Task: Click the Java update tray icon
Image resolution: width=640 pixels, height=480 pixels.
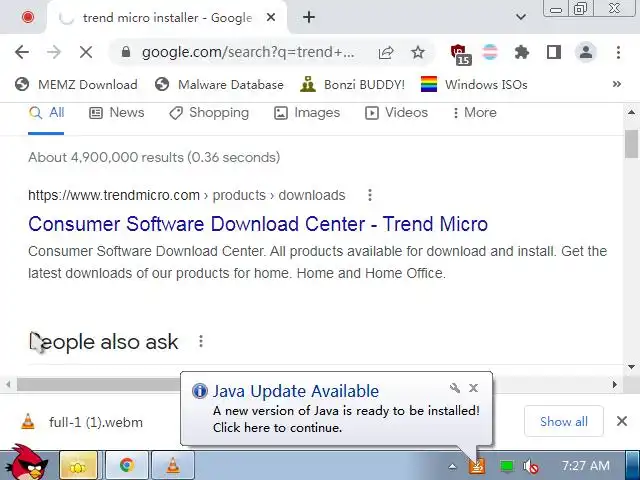Action: pos(477,466)
